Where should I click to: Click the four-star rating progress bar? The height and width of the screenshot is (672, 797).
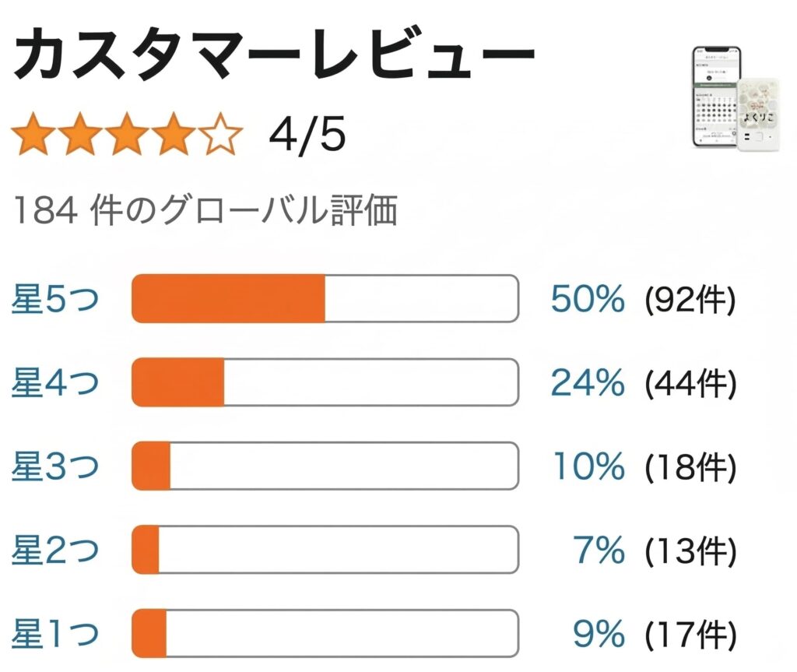tap(327, 383)
